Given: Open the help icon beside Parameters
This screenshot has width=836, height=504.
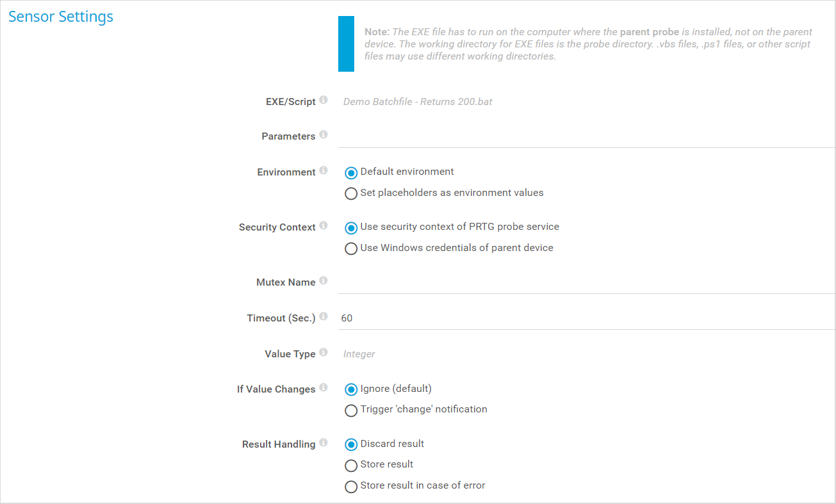Looking at the screenshot, I should point(324,135).
